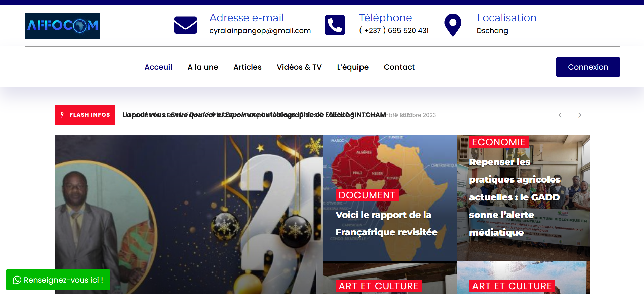The image size is (644, 294).
Task: Click the envelope email icon
Action: pyautogui.click(x=185, y=25)
